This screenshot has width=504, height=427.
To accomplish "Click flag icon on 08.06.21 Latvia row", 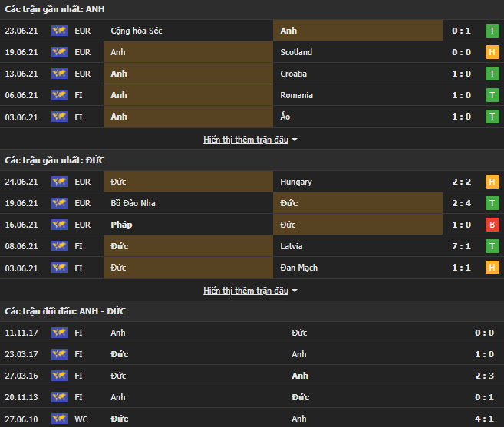I will coord(59,246).
